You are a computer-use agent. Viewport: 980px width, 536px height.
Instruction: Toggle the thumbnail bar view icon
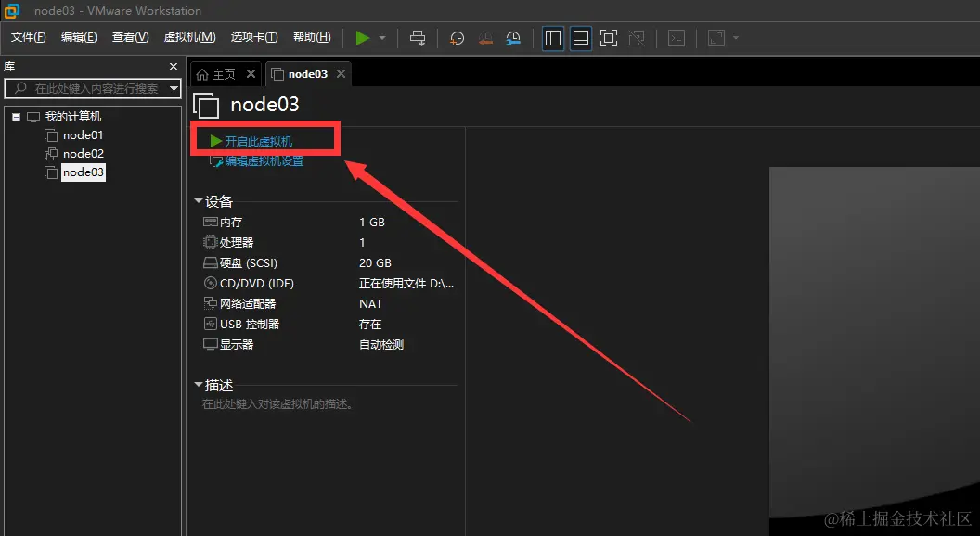tap(581, 38)
